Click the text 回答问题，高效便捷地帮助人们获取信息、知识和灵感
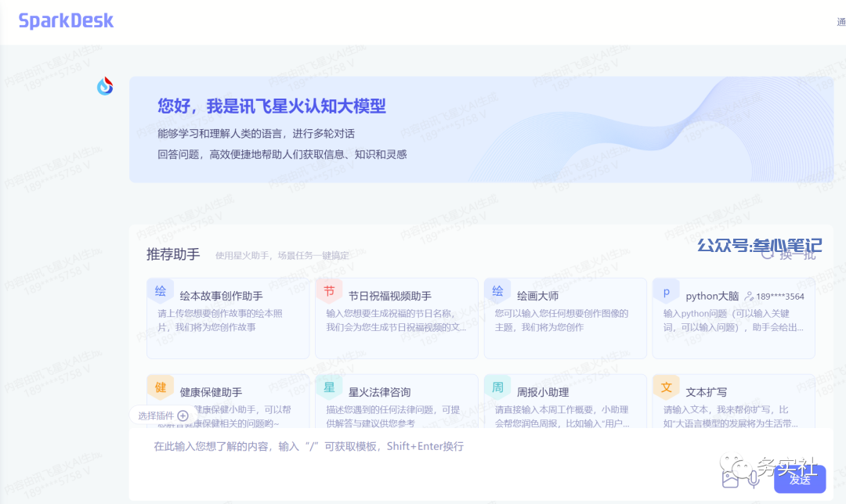This screenshot has width=846, height=504. pyautogui.click(x=282, y=155)
